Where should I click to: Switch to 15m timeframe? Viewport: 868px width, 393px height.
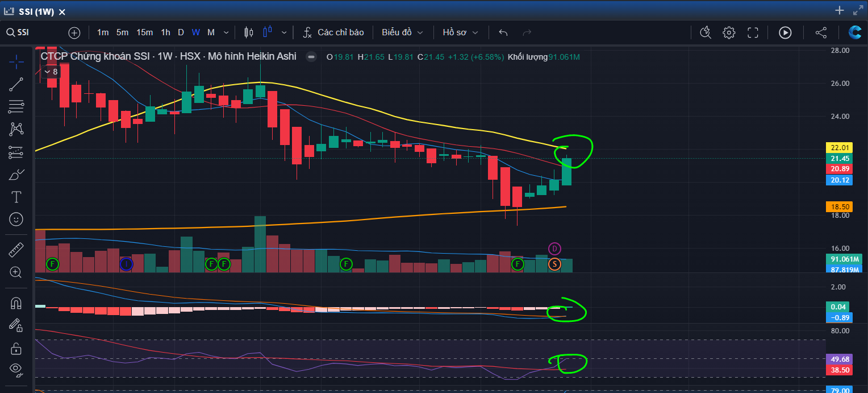pos(144,32)
